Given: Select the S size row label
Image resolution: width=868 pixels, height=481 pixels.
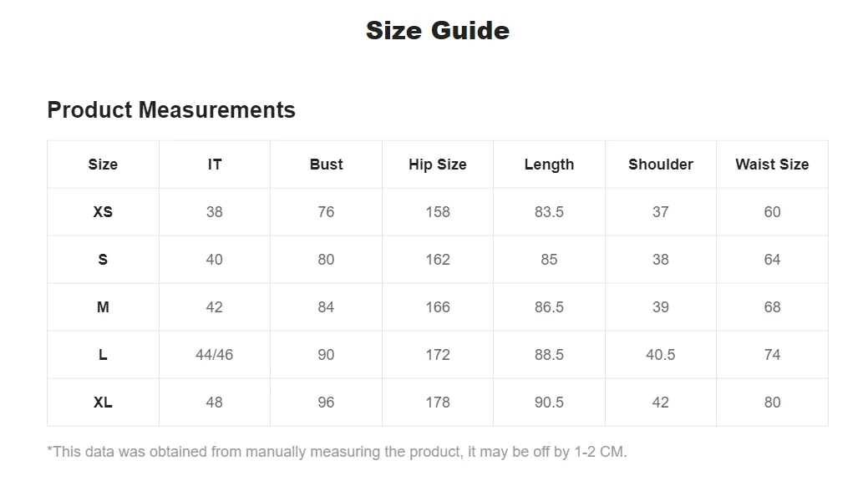Looking at the screenshot, I should pos(103,260).
